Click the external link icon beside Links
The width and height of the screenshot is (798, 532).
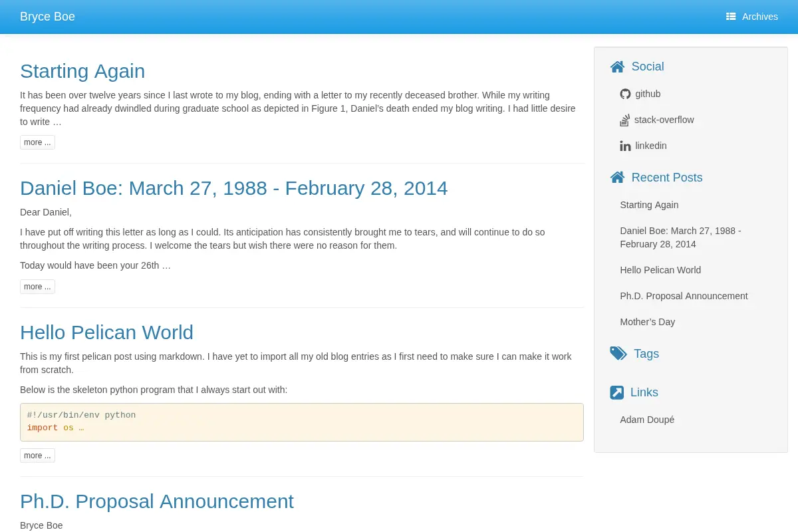click(616, 392)
